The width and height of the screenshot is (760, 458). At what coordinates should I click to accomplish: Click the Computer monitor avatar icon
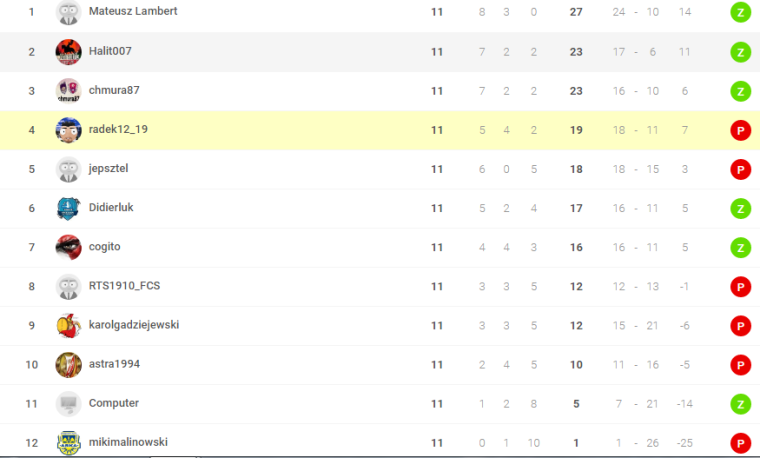pos(68,404)
